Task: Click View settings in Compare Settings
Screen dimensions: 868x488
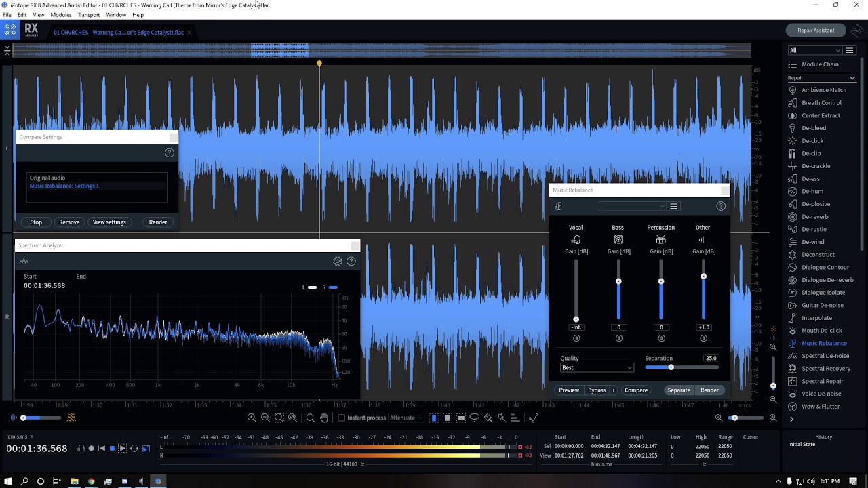Action: coord(109,222)
